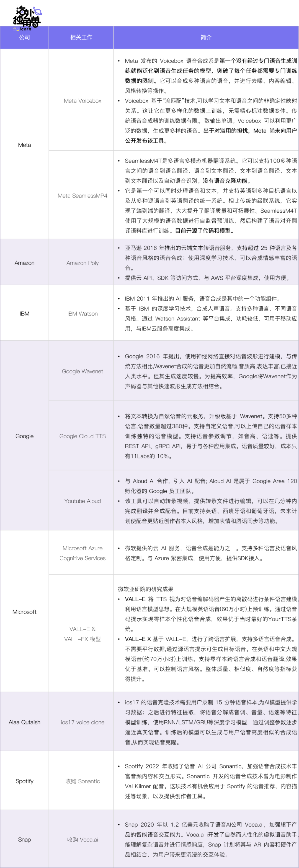Click the Google company cell
Screen dimensions: 299x868
click(x=24, y=436)
